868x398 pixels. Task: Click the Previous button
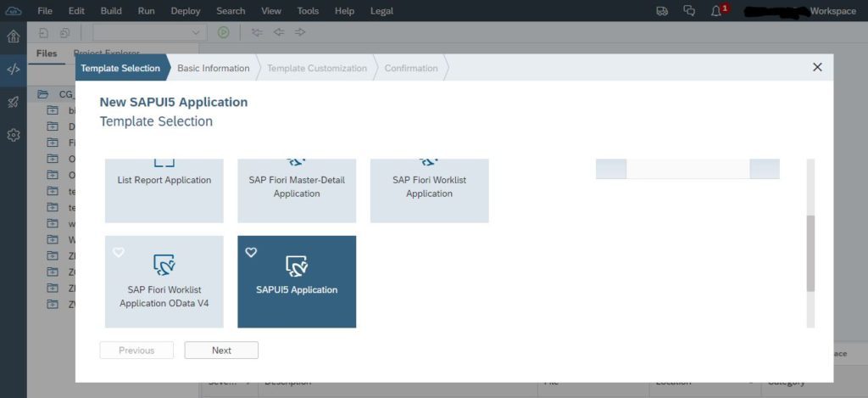(x=136, y=350)
